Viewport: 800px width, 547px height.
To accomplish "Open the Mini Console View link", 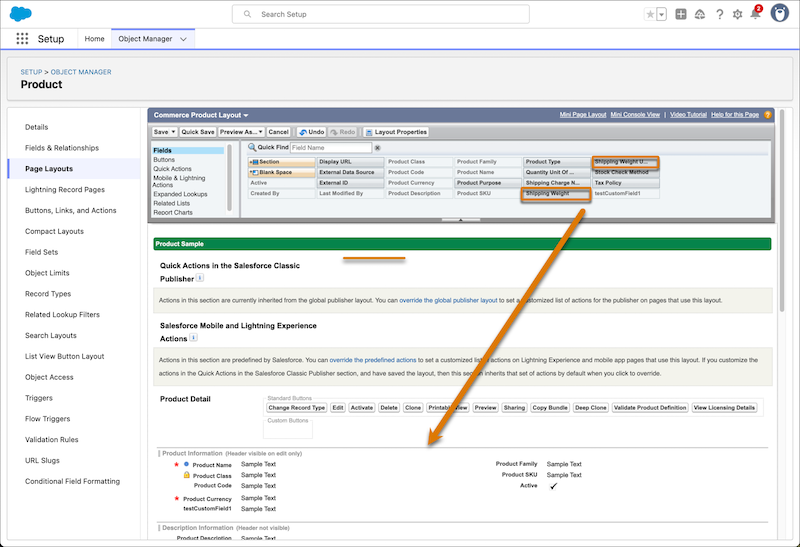I will coord(635,115).
